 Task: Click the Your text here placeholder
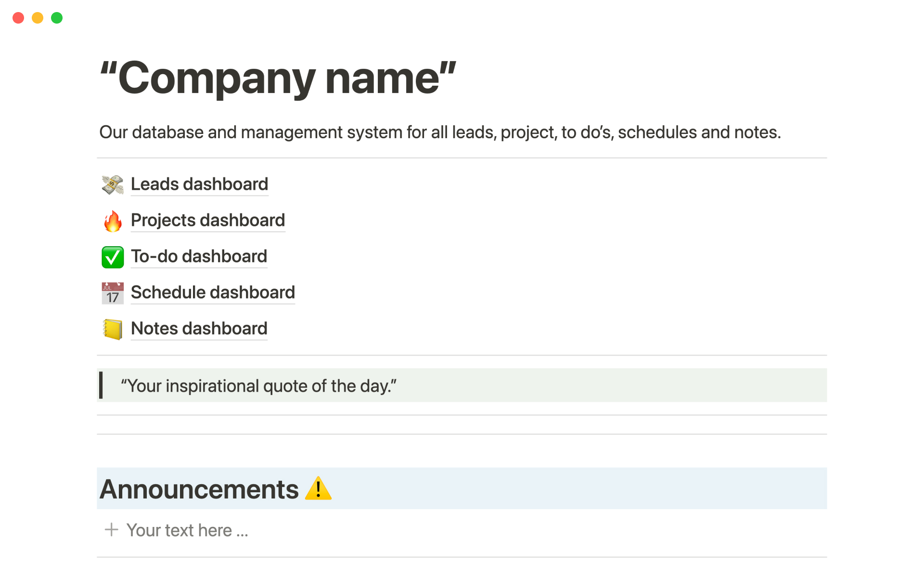[187, 530]
